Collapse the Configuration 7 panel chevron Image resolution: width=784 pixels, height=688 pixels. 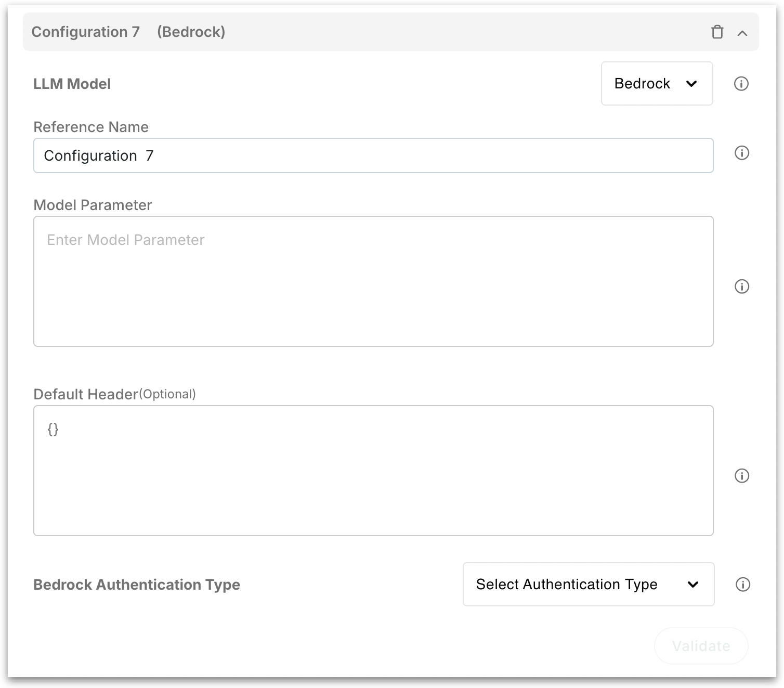click(x=742, y=33)
